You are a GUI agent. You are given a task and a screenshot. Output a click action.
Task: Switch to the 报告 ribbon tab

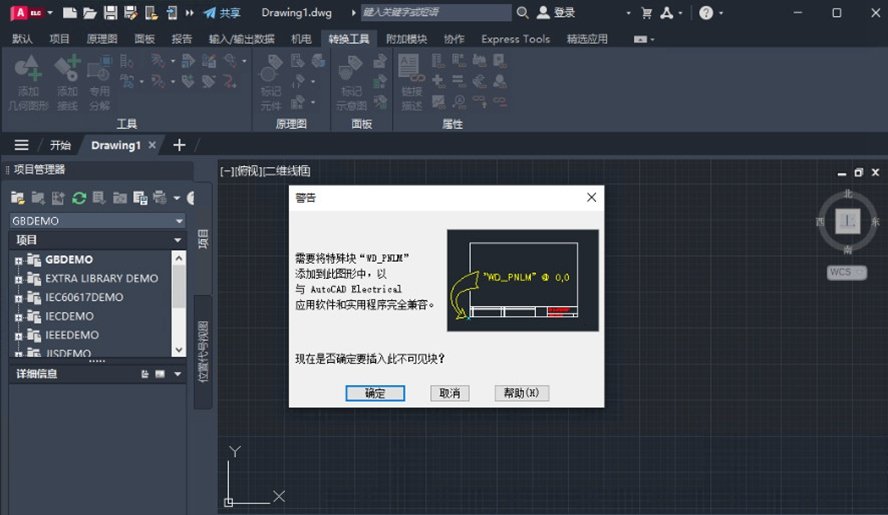182,39
